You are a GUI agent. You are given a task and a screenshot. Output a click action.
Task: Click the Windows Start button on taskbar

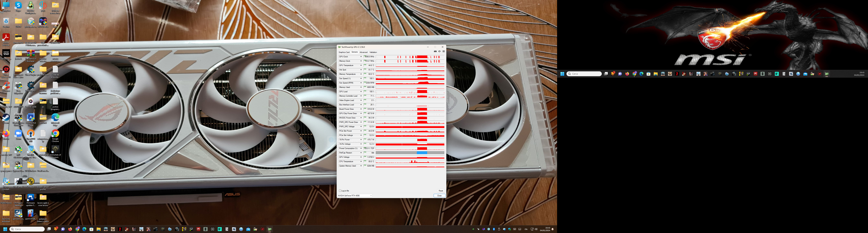tap(5, 229)
